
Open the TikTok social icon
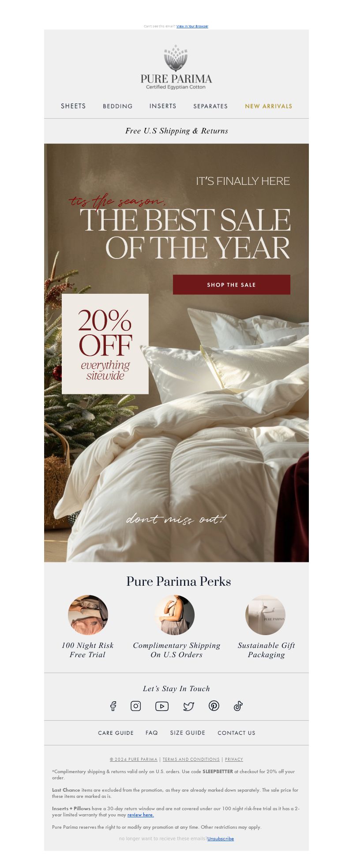click(238, 706)
